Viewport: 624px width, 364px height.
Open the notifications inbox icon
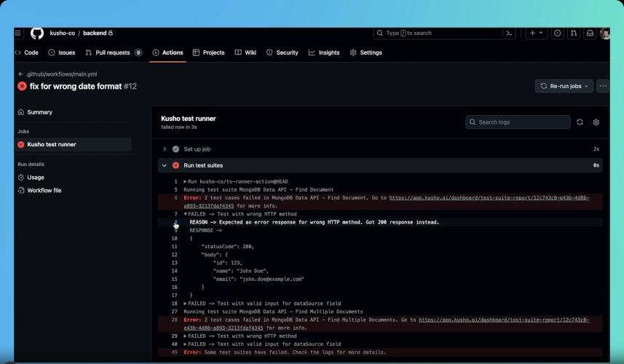590,33
